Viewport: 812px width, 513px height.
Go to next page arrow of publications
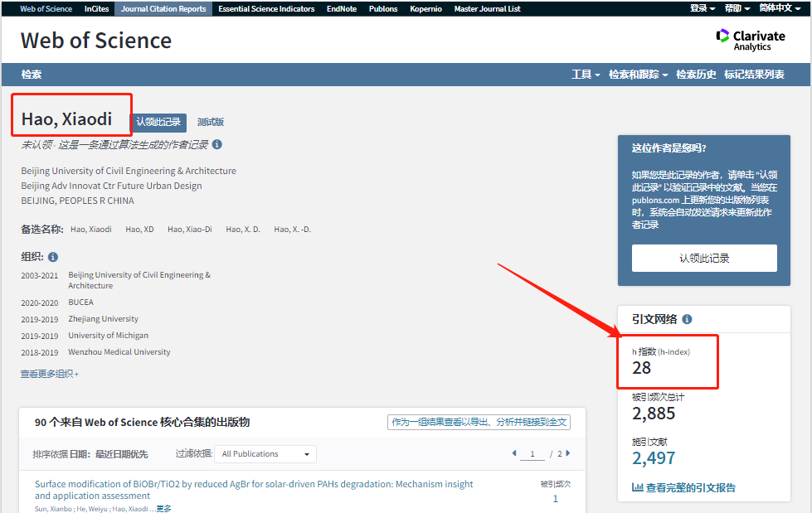(568, 453)
